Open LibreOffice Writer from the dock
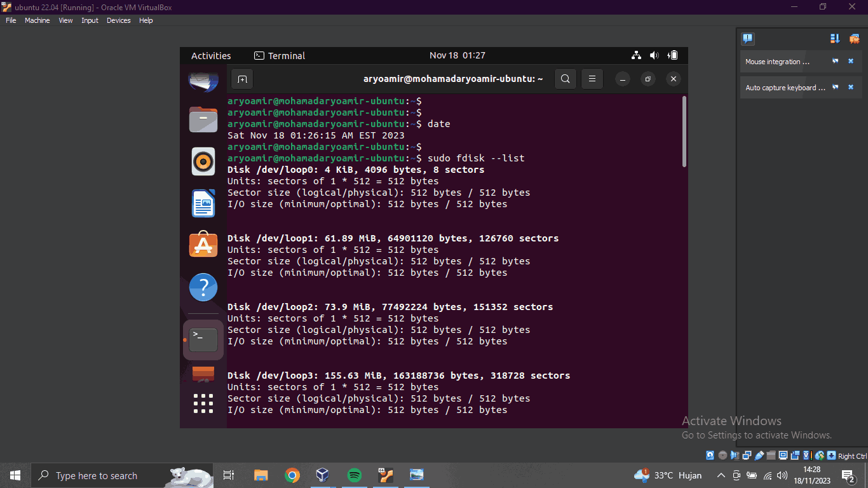 [x=203, y=203]
